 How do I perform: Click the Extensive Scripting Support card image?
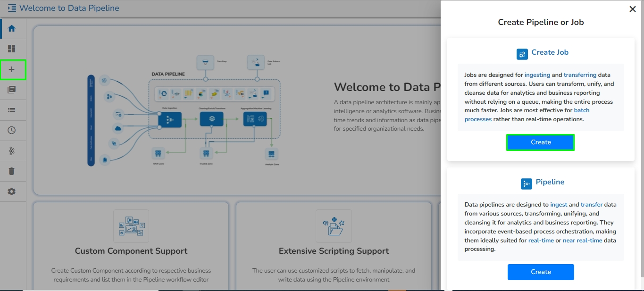[334, 226]
